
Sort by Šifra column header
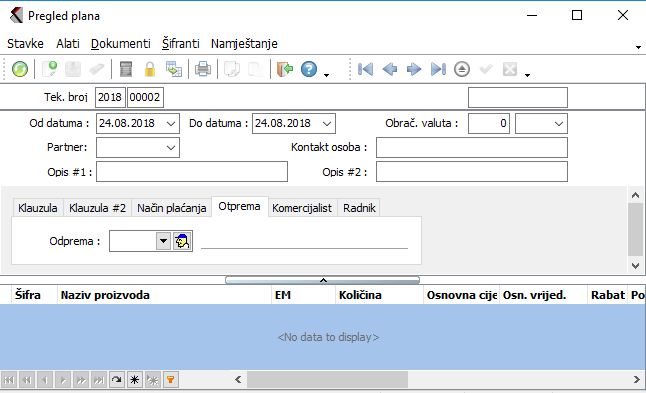click(34, 295)
